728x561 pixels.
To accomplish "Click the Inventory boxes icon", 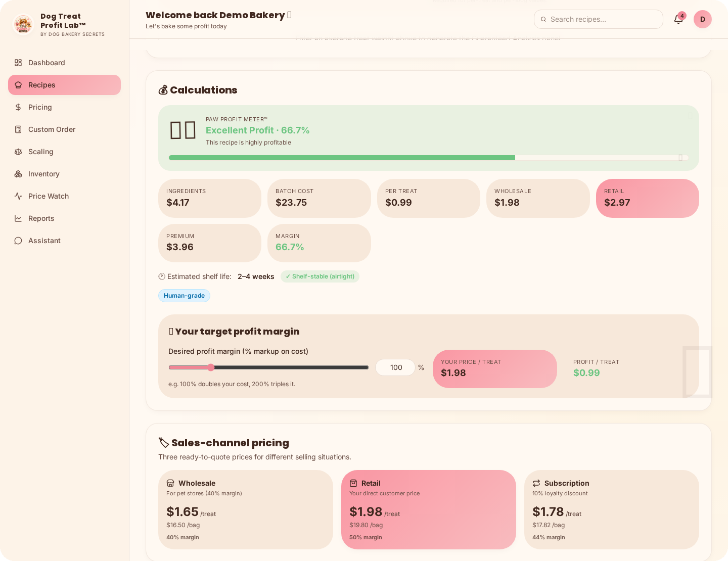I will click(x=18, y=174).
